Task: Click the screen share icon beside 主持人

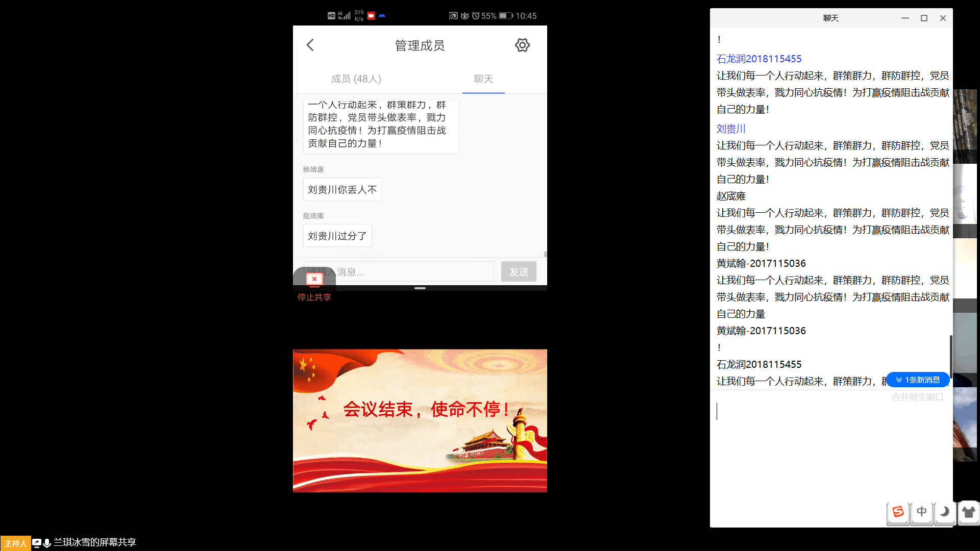Action: (x=37, y=543)
